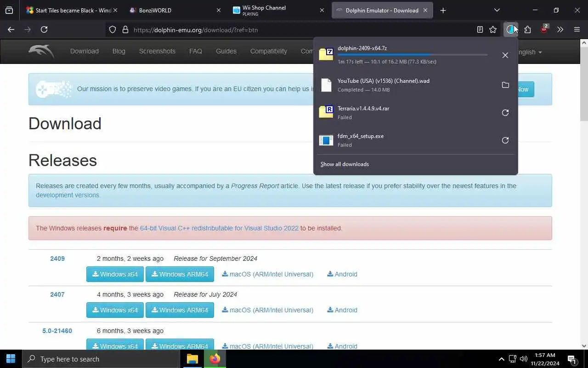The height and width of the screenshot is (368, 588).
Task: Download Android build for release 2409
Action: (x=342, y=274)
